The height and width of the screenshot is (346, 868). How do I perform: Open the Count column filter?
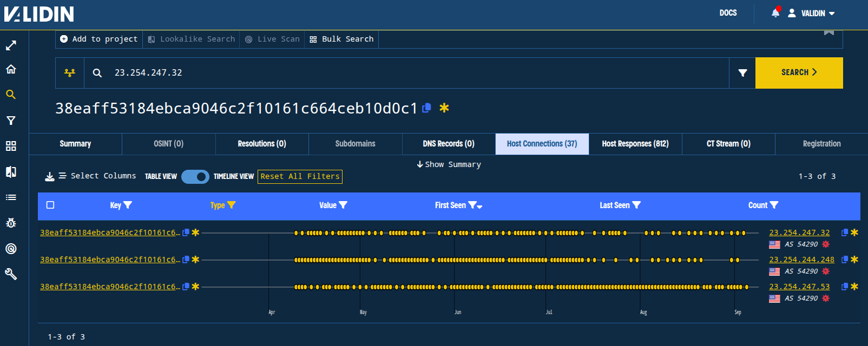tap(774, 205)
